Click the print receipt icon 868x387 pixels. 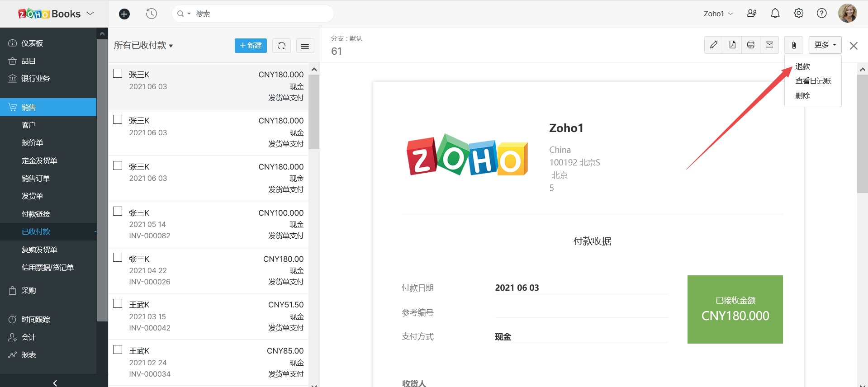pos(750,45)
